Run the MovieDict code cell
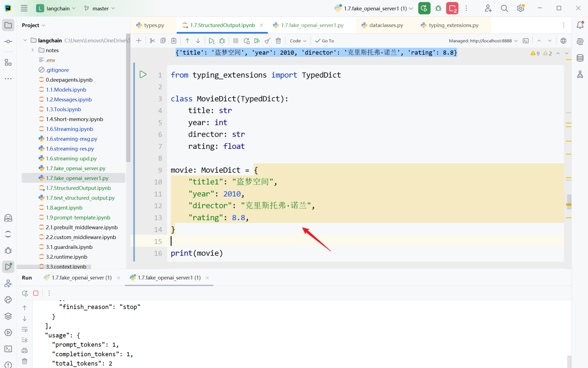Screen dimensions: 588x368 click(143, 75)
